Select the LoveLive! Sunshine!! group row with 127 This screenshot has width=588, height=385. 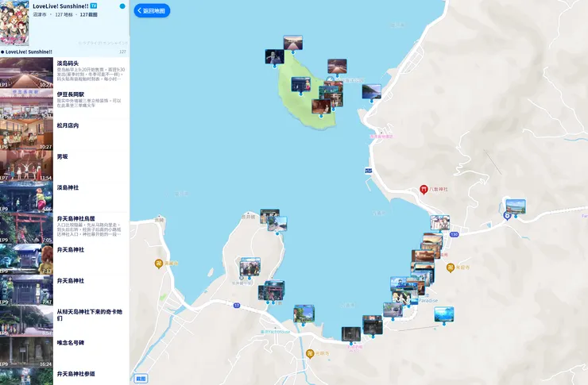coord(64,52)
